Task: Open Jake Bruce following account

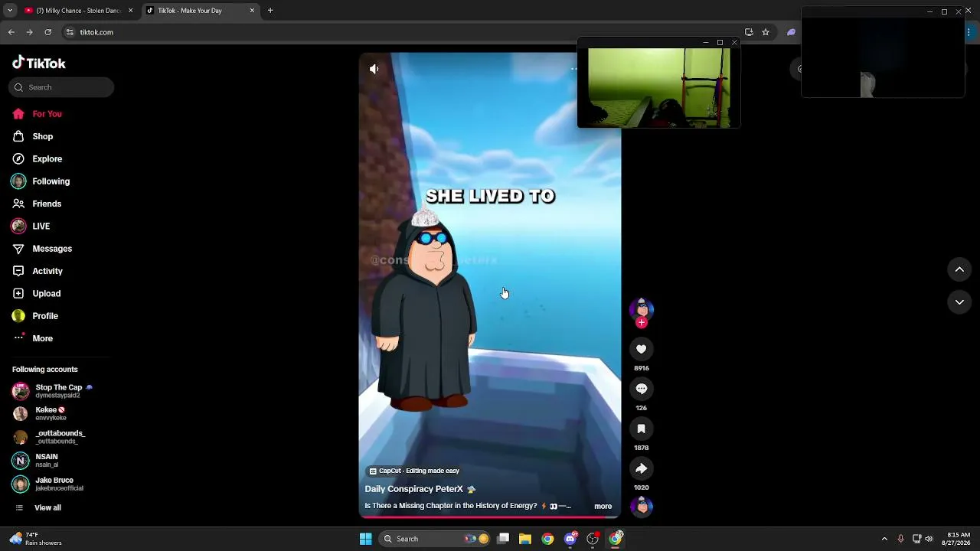Action: click(48, 484)
